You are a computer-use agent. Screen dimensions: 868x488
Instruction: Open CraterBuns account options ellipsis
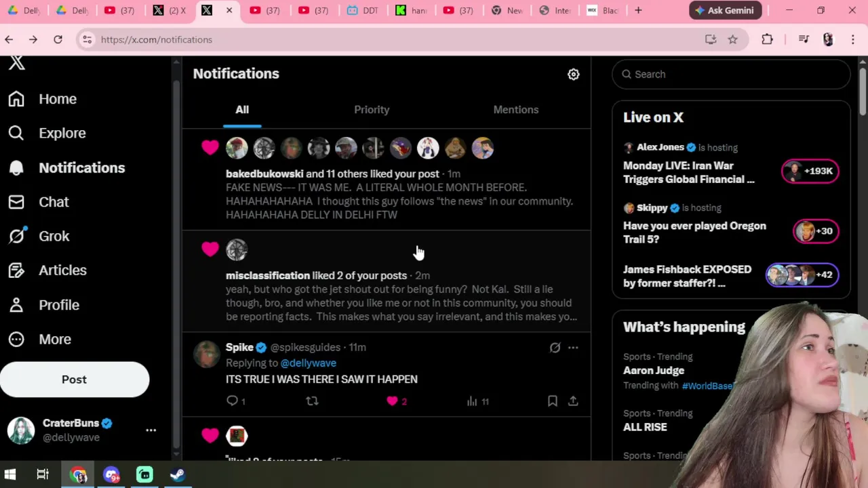(x=151, y=430)
